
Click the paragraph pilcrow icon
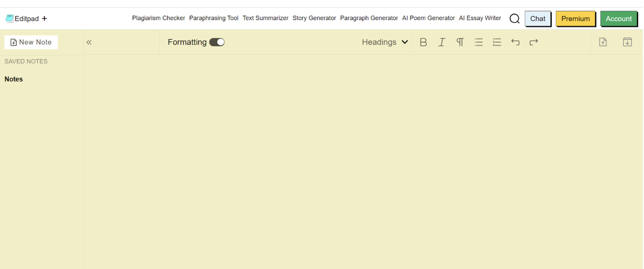(460, 42)
